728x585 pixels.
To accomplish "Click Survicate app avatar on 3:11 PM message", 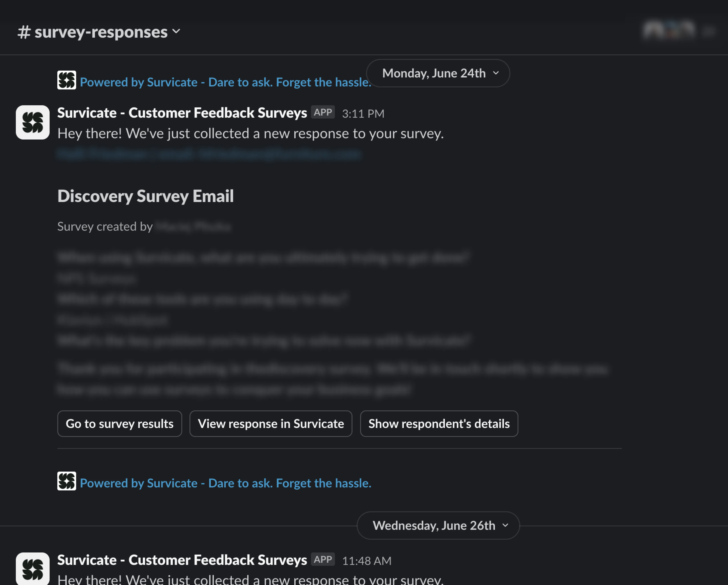I will 33,122.
